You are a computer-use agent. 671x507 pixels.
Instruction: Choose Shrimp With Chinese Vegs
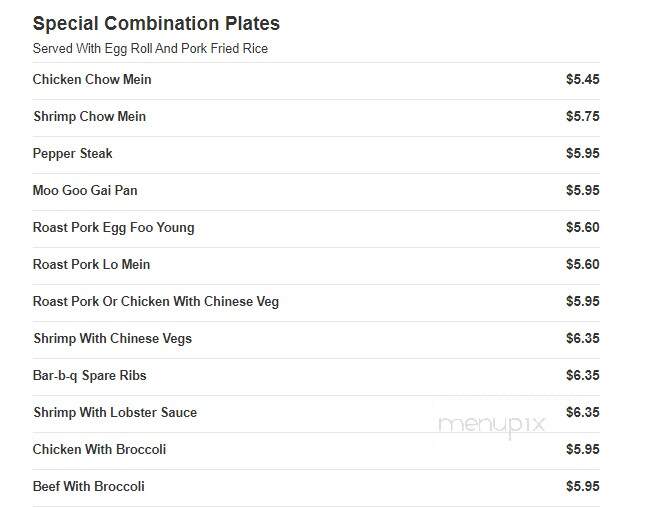pos(113,338)
